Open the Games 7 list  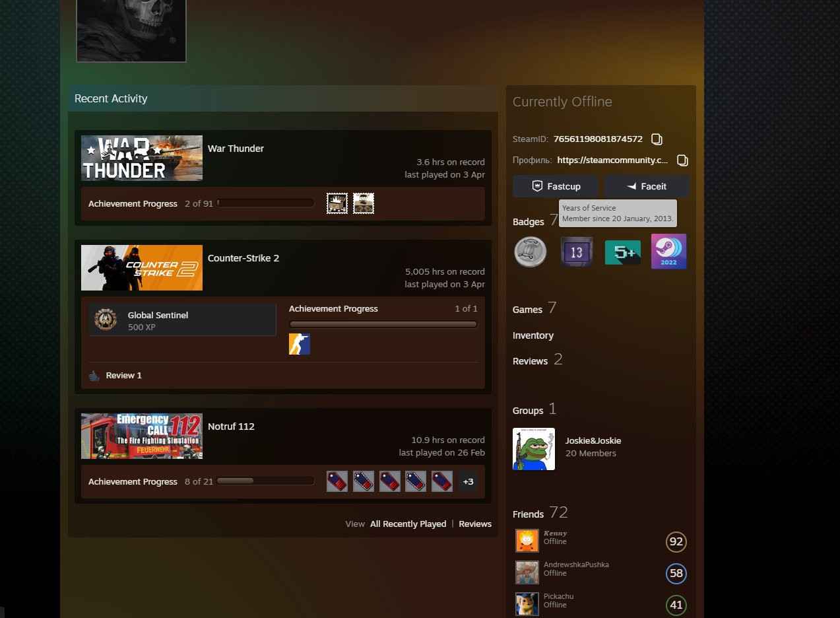pos(534,308)
